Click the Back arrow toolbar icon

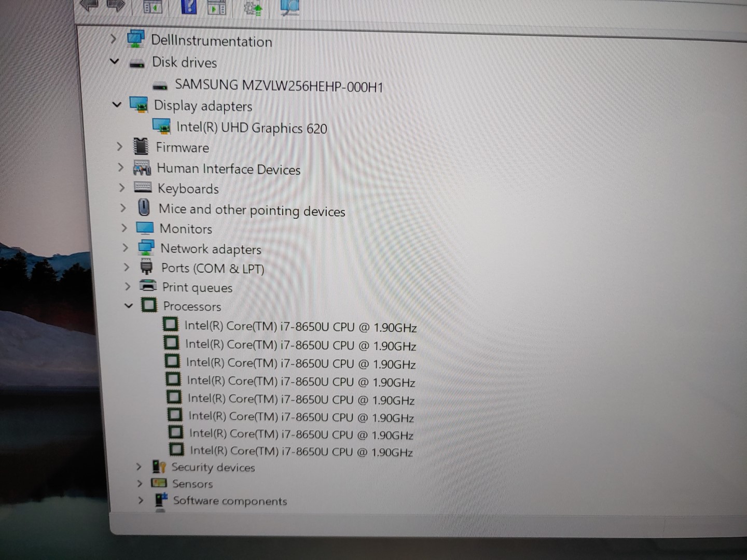pyautogui.click(x=89, y=5)
